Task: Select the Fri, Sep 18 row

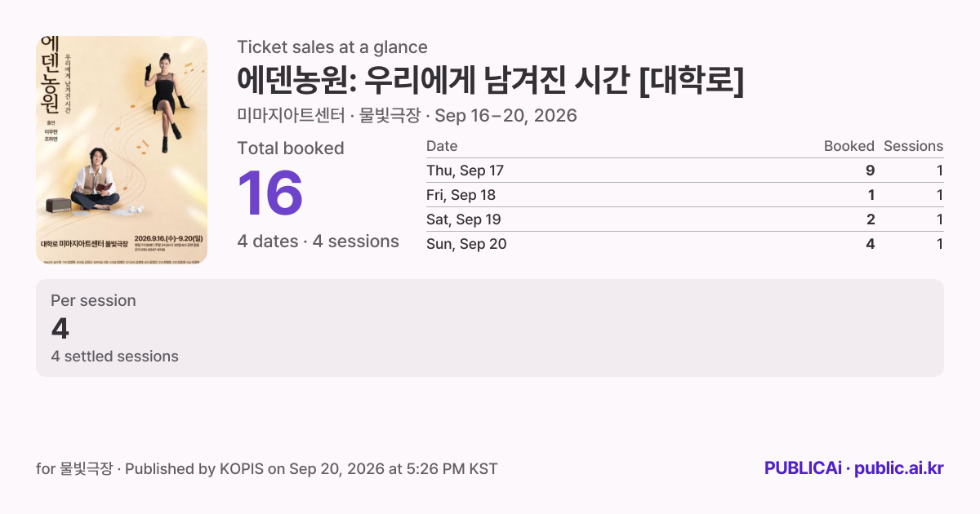Action: (x=684, y=195)
